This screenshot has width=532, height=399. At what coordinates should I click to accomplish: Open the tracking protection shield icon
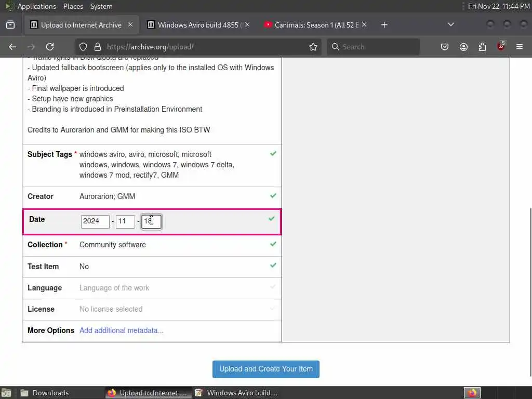click(83, 47)
